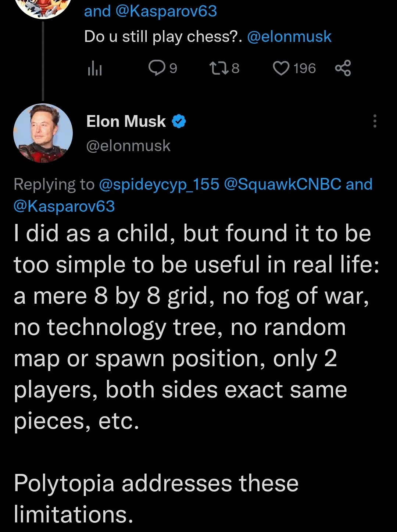Image resolution: width=397 pixels, height=532 pixels.
Task: Tap the @elonmusk mention after chess question
Action: coord(289,37)
